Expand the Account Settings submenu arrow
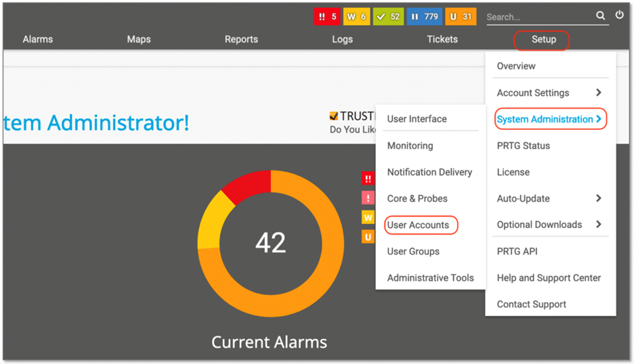The image size is (634, 364). click(598, 93)
